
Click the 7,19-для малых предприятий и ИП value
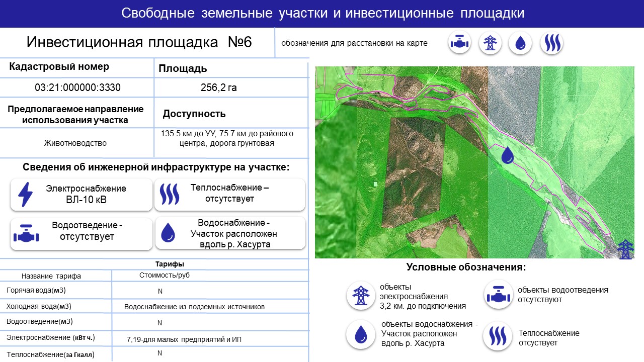click(184, 340)
